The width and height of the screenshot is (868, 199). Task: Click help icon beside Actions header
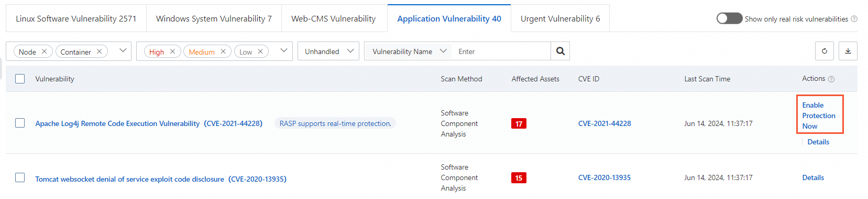[831, 79]
